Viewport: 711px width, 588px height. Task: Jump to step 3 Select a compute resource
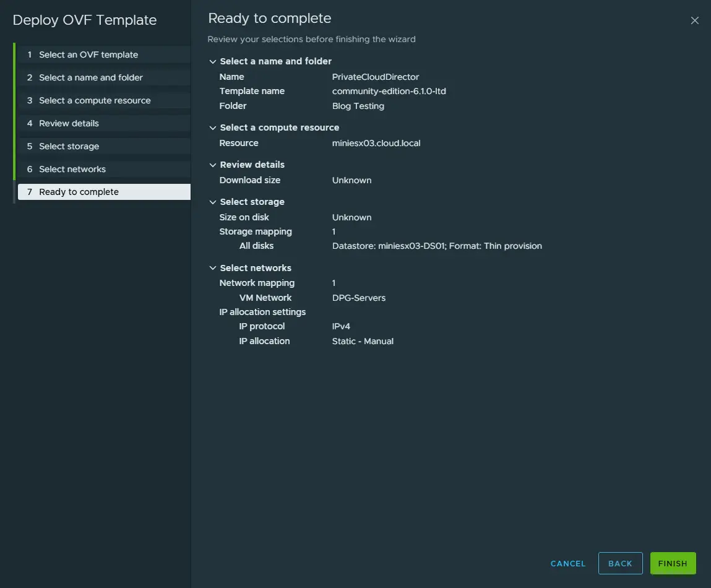click(95, 100)
